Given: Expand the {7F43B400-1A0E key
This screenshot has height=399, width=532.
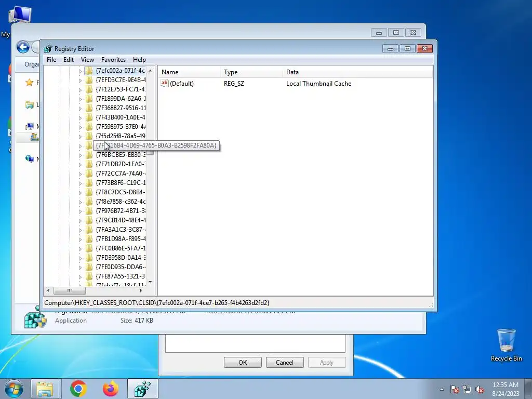Looking at the screenshot, I should tap(80, 118).
